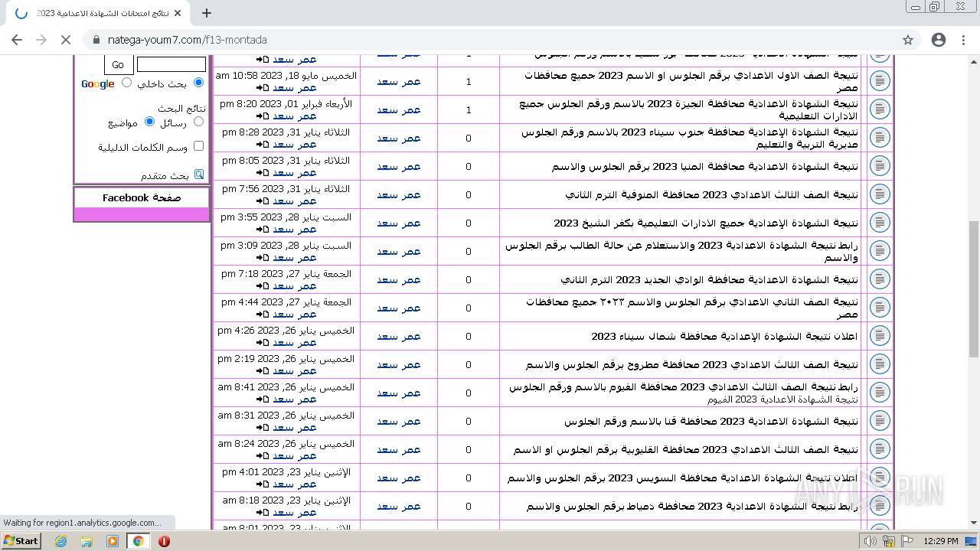This screenshot has width=980, height=551.
Task: Open thread for محافظة دمياط 2023 results
Action: coord(692,506)
